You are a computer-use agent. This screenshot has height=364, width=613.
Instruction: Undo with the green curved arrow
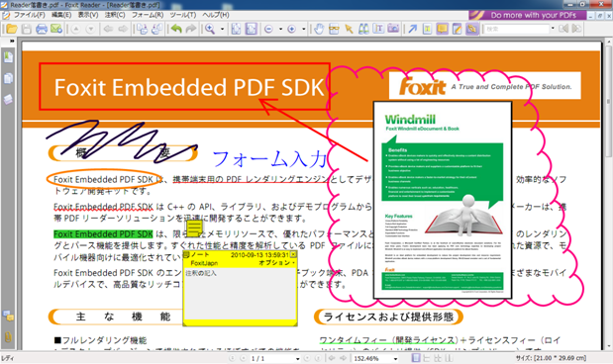(x=176, y=29)
